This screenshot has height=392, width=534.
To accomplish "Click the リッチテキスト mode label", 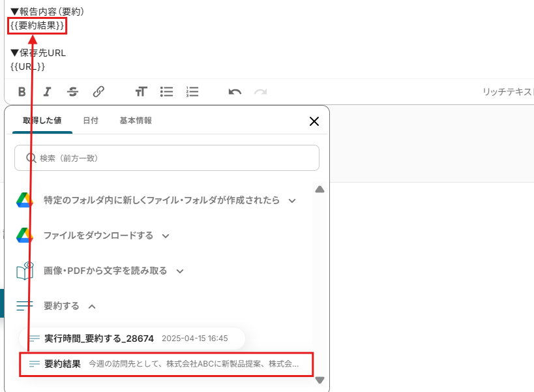I will pyautogui.click(x=508, y=91).
